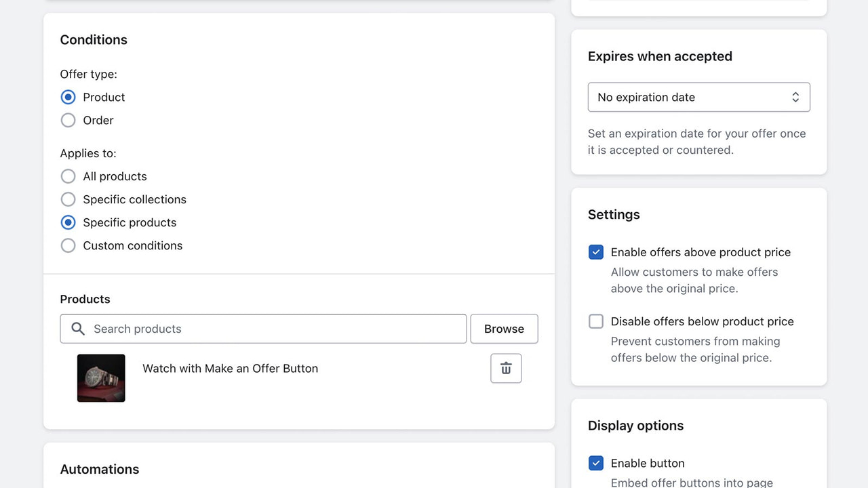Open the "No expiration date" dropdown
The height and width of the screenshot is (488, 868).
point(698,97)
